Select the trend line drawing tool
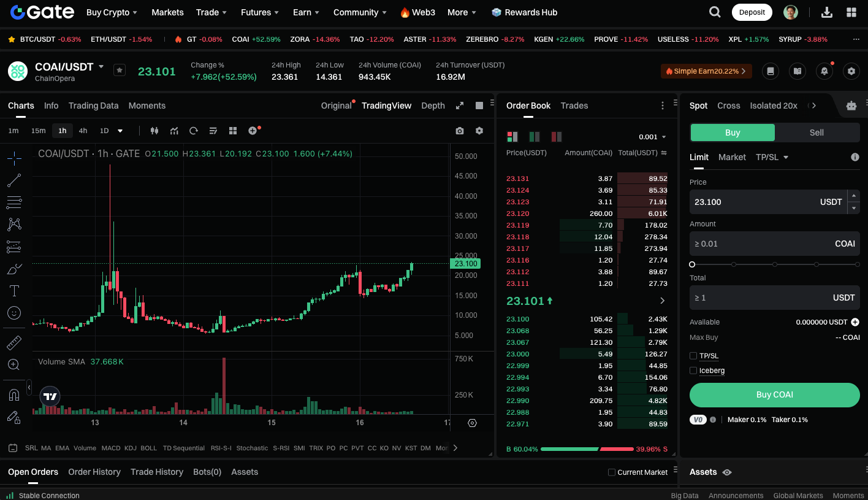868x500 pixels. pos(14,180)
